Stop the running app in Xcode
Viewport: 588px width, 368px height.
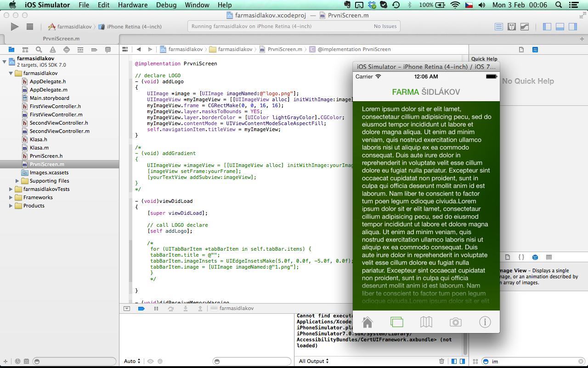30,27
